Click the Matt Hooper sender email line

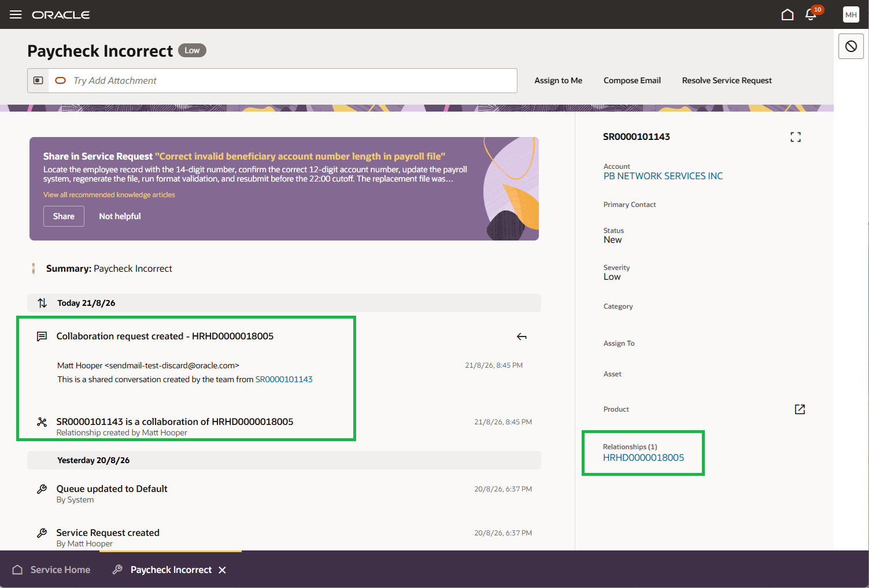click(x=148, y=366)
